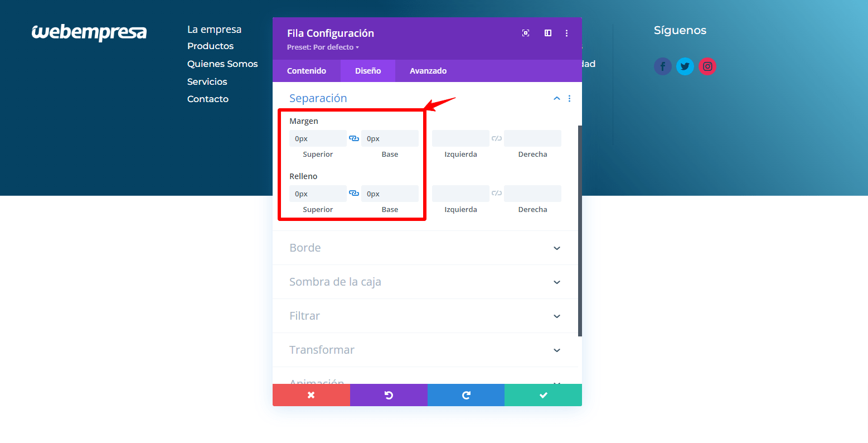Click the Margen label

click(304, 121)
